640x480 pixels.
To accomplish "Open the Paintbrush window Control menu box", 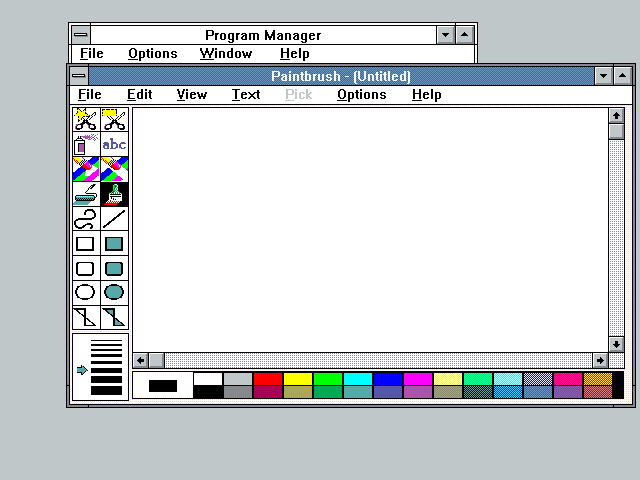I will (x=79, y=76).
